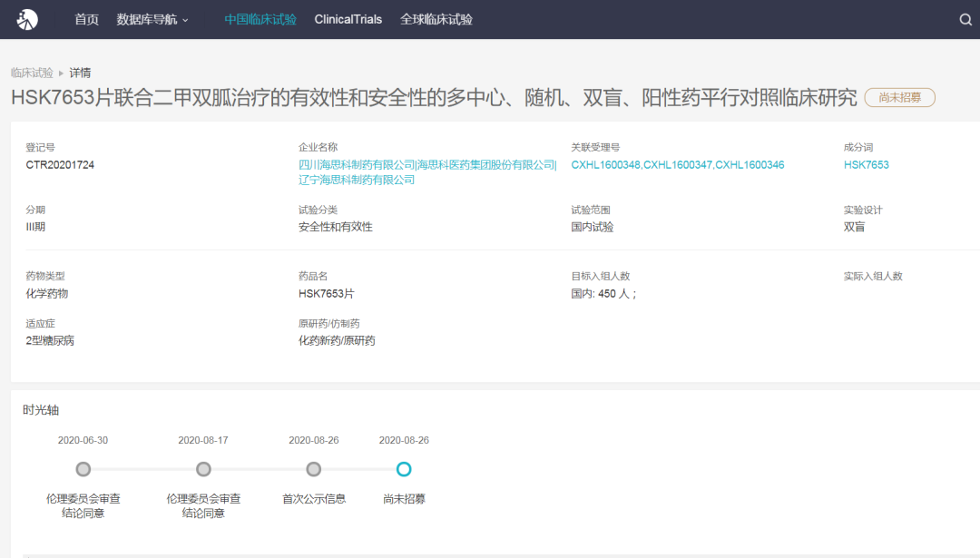Click drug name HSK7653片

coord(327,294)
